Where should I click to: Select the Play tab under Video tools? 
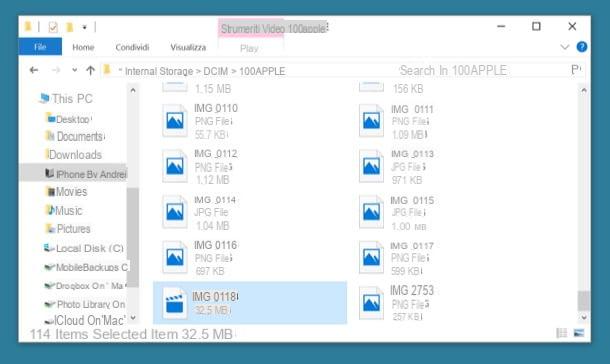pos(249,49)
